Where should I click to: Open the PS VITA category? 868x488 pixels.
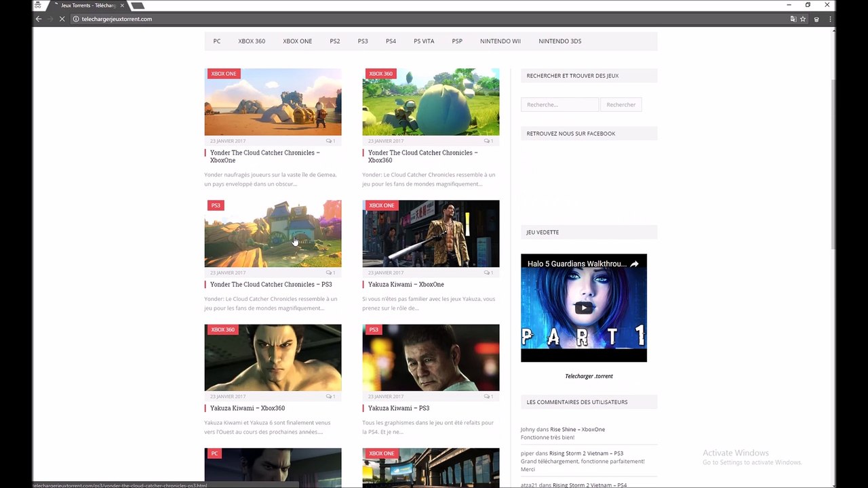coord(424,41)
